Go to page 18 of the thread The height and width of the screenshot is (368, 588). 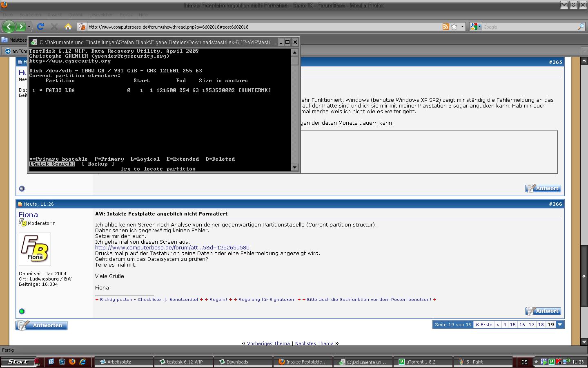pos(541,325)
